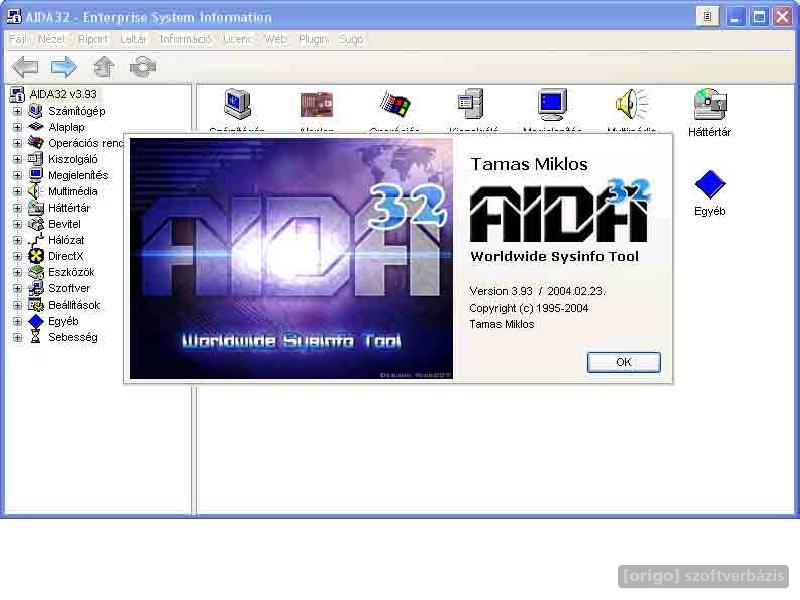Viewport: 800px width, 600px height.
Task: Click the Multimédia speaker icon in the tree
Action: [x=35, y=191]
